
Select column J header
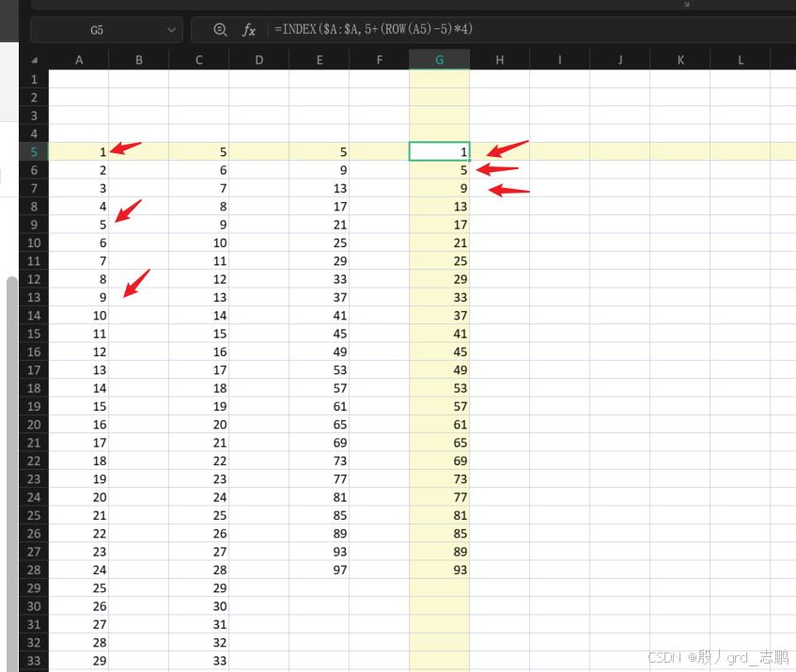coord(620,60)
